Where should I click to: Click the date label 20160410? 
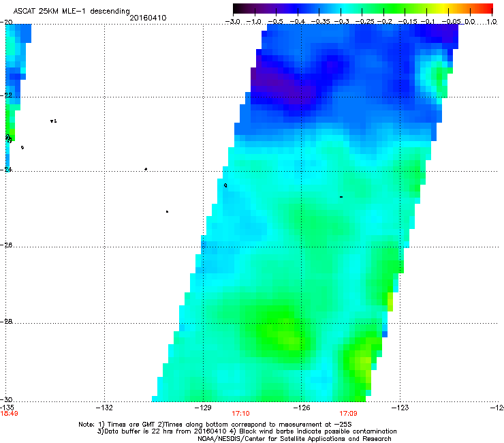click(x=148, y=18)
